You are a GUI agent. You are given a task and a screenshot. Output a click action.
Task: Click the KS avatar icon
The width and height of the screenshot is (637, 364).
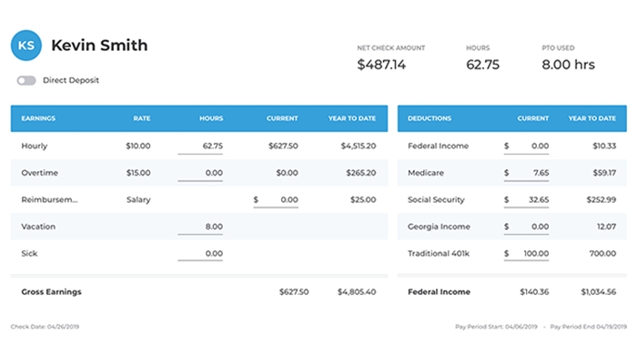27,46
